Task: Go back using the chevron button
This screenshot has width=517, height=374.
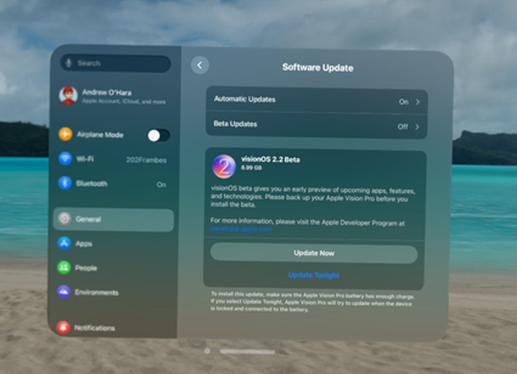Action: (200, 65)
